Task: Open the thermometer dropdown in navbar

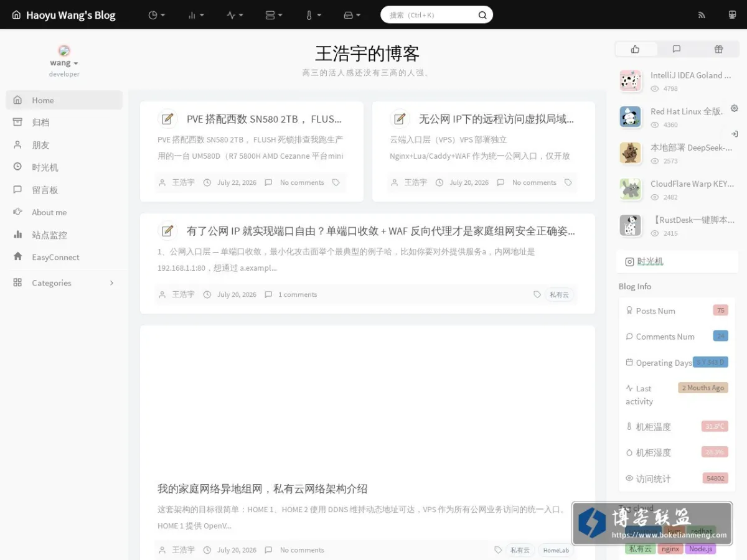Action: tap(313, 15)
